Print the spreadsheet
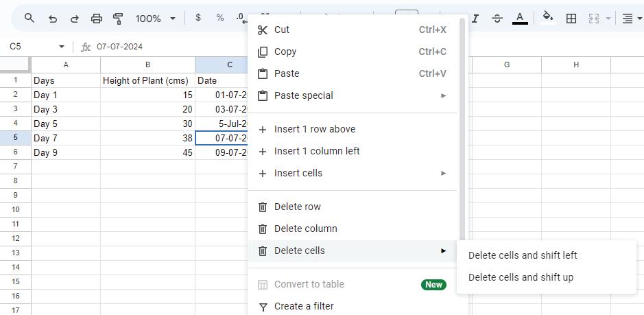 click(x=97, y=19)
